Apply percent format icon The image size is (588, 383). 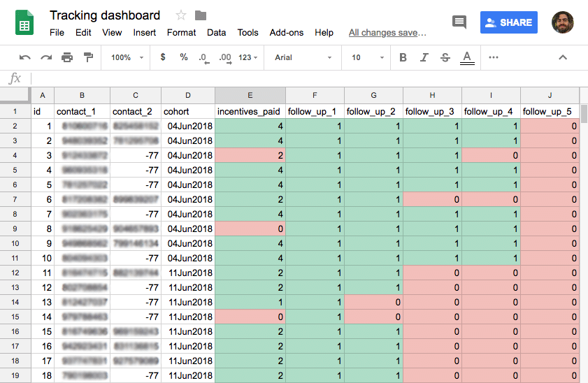[184, 57]
